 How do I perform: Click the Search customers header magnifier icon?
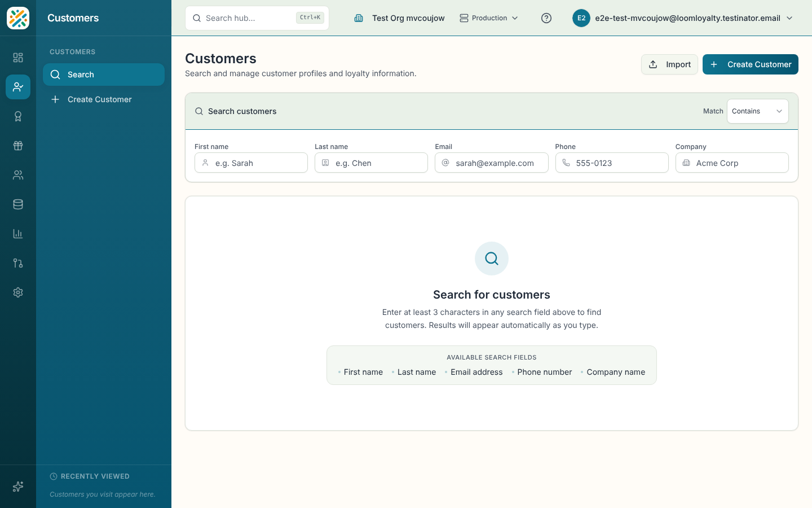click(199, 111)
